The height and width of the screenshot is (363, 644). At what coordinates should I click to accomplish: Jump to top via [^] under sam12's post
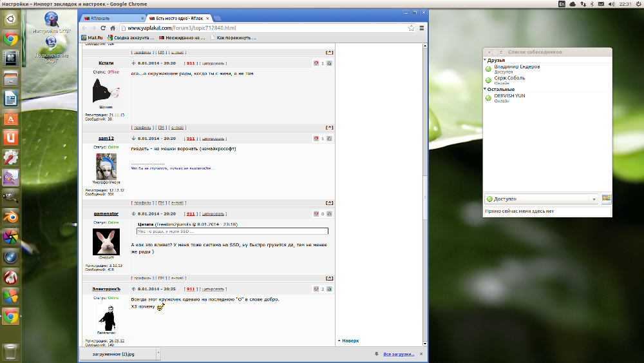point(329,202)
